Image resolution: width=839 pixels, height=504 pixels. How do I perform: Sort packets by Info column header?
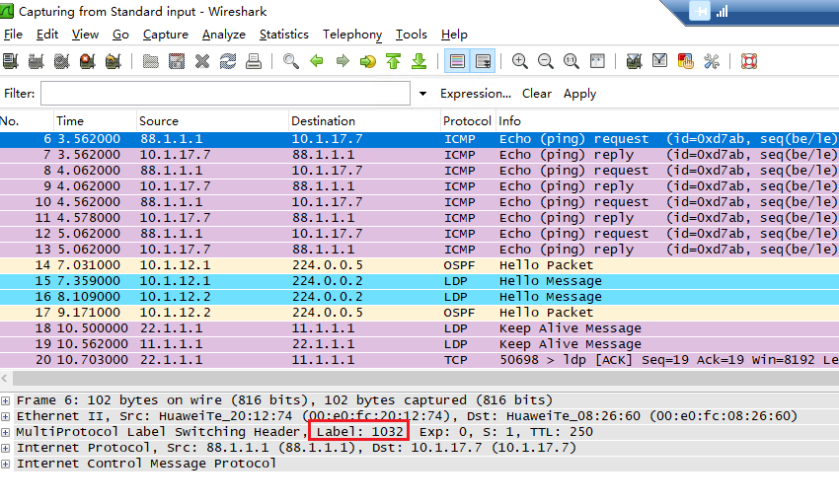(x=666, y=120)
